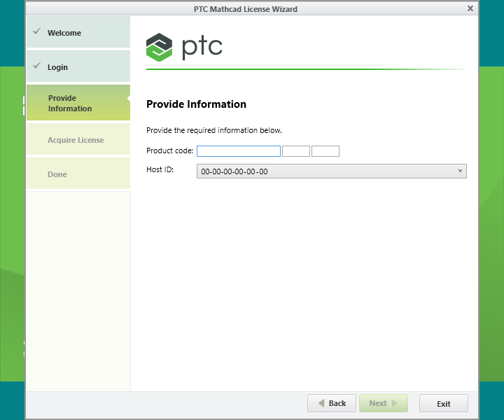This screenshot has height=420, width=504.
Task: Click the checkmark icon beside Login
Action: click(37, 66)
